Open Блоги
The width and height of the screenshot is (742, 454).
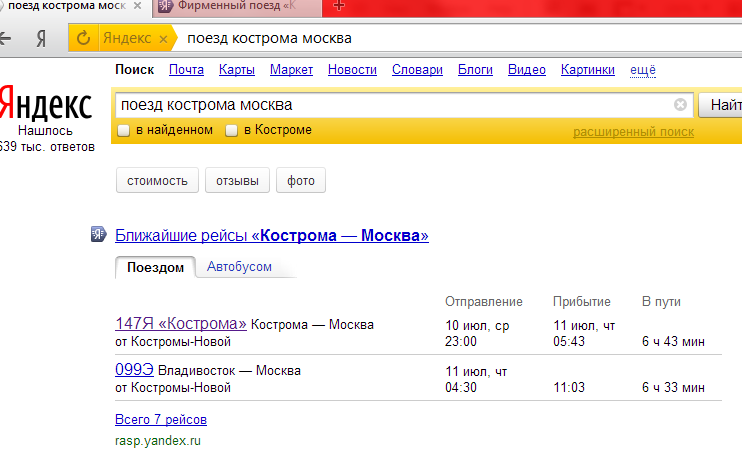(x=475, y=70)
